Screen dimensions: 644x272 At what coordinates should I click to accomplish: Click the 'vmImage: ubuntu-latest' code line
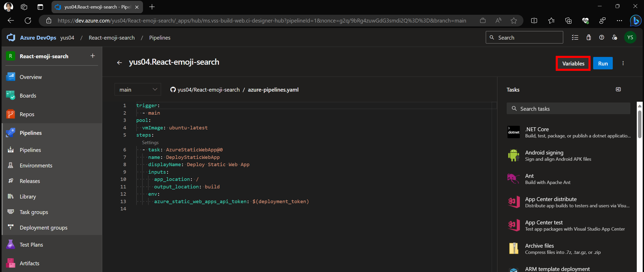[175, 127]
